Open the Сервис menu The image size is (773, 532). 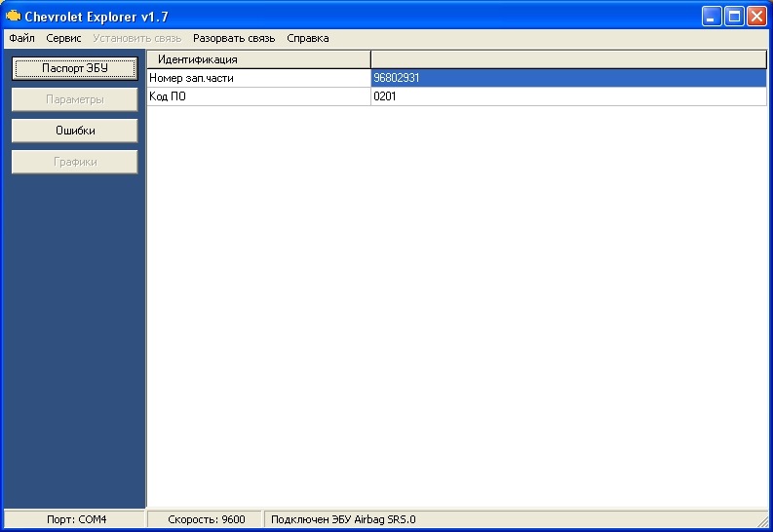[63, 38]
